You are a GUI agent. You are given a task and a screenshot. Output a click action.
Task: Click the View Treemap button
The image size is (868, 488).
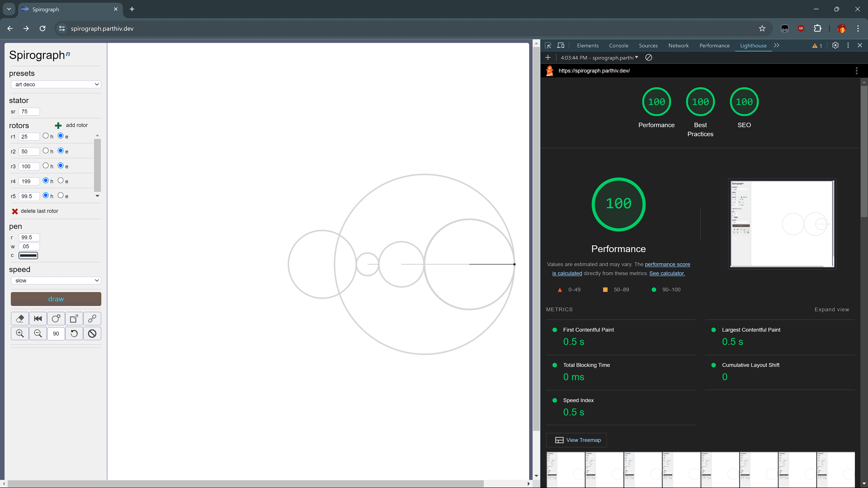577,440
